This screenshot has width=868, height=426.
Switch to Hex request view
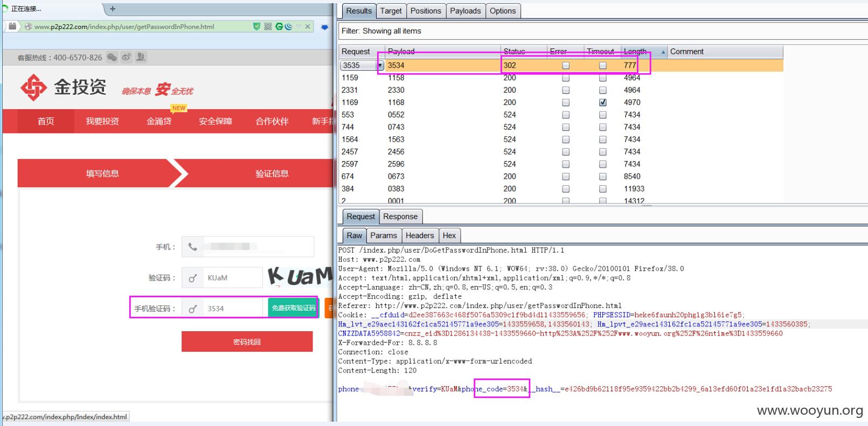point(449,235)
